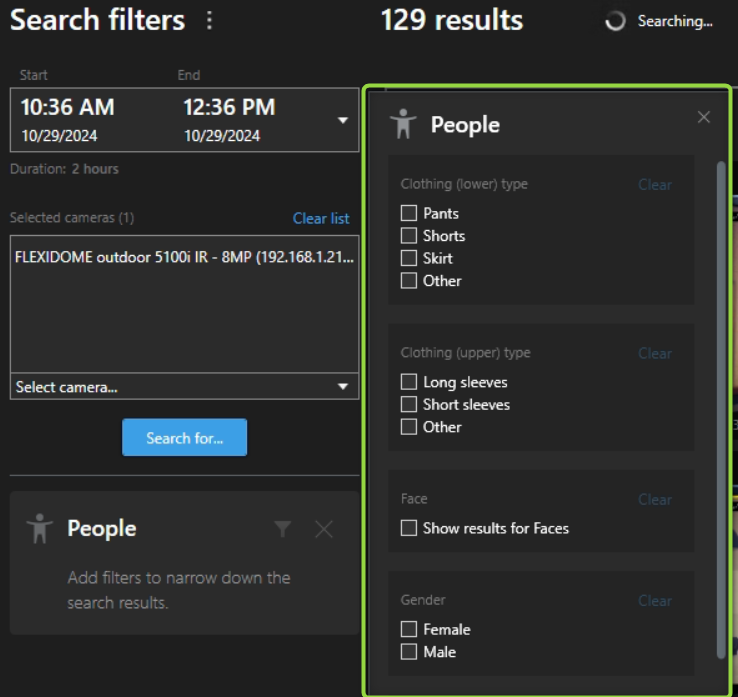Image resolution: width=738 pixels, height=697 pixels.
Task: Click the person icon in People popup header
Action: (404, 124)
